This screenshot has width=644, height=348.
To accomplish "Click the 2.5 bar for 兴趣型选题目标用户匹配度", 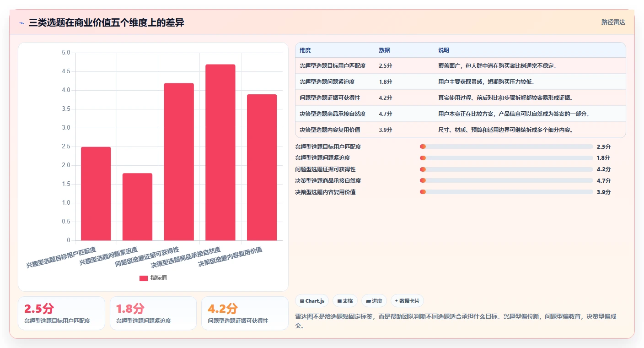I will [96, 193].
